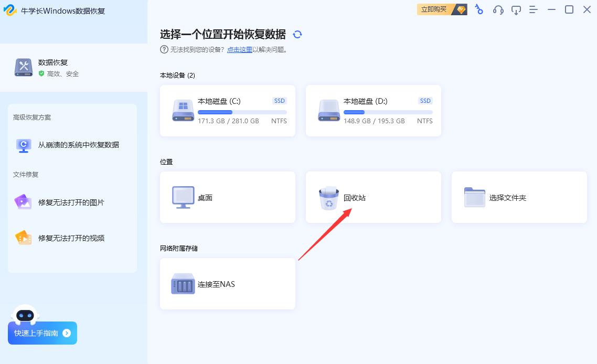Select the 选择文件夹 folder option
The height and width of the screenshot is (364, 597).
click(x=474, y=197)
